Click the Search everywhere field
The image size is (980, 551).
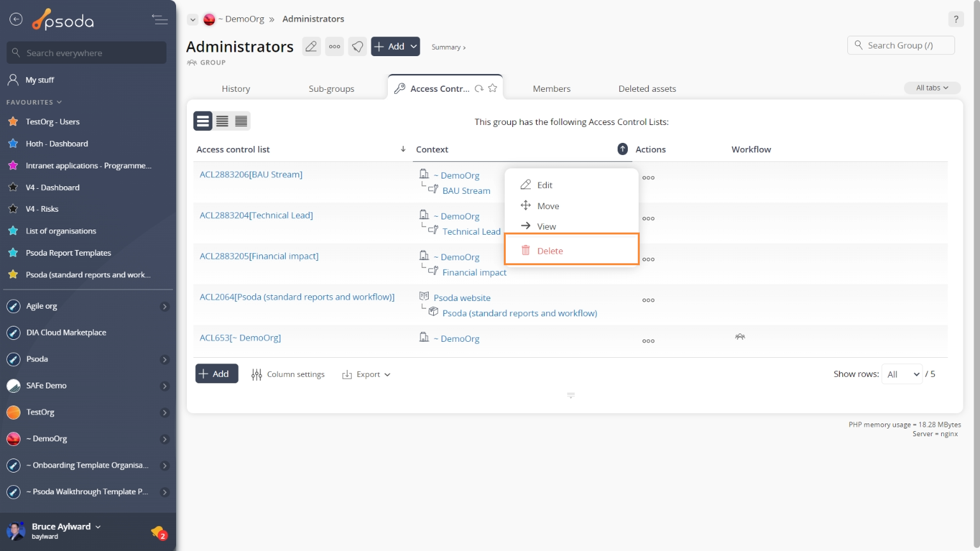(x=87, y=53)
